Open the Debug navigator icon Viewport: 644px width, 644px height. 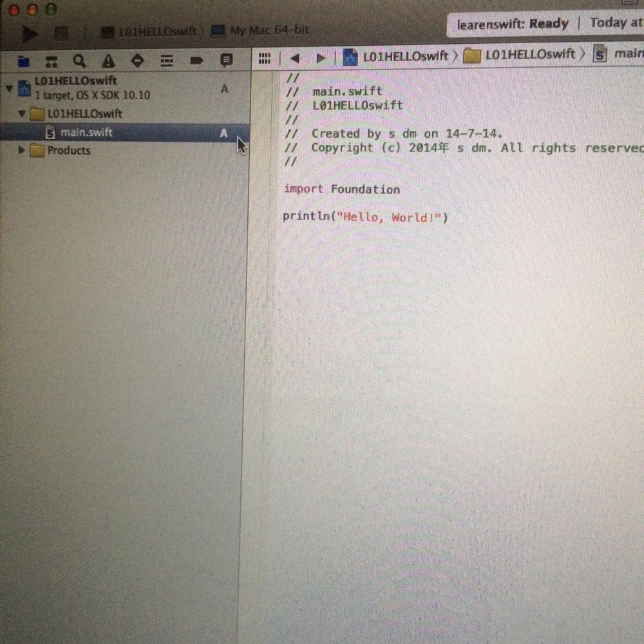coord(166,61)
